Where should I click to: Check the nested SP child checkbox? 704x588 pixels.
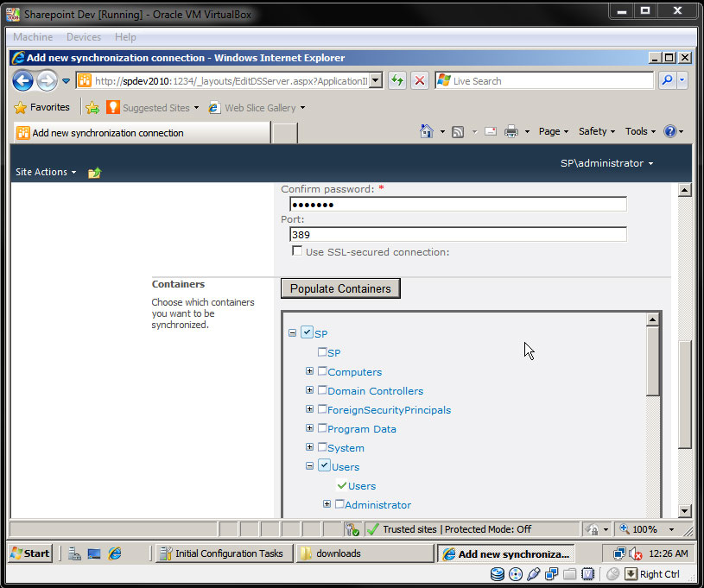click(322, 352)
